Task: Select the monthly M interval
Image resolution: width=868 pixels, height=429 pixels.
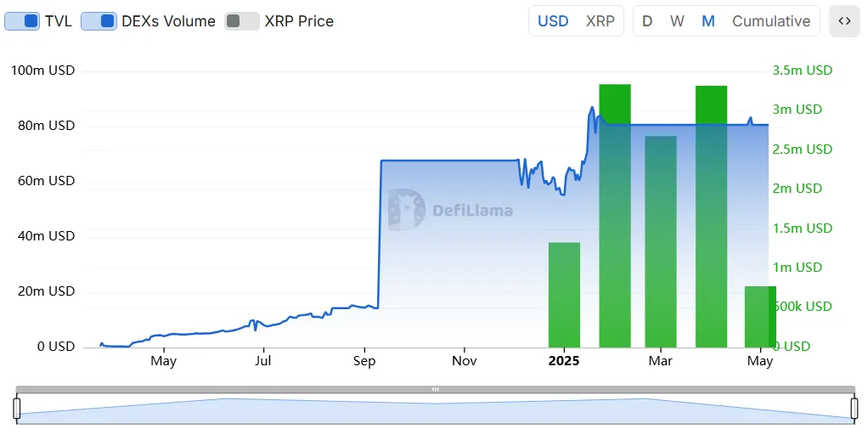Action: point(708,21)
